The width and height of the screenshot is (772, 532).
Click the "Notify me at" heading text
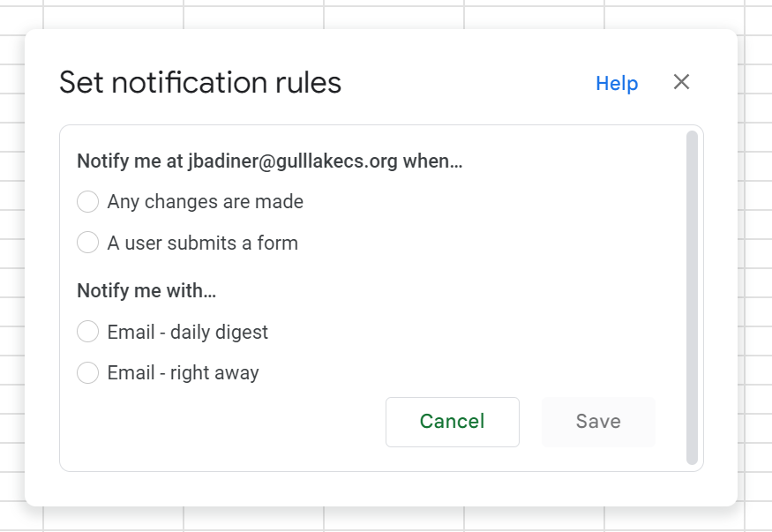click(x=130, y=161)
